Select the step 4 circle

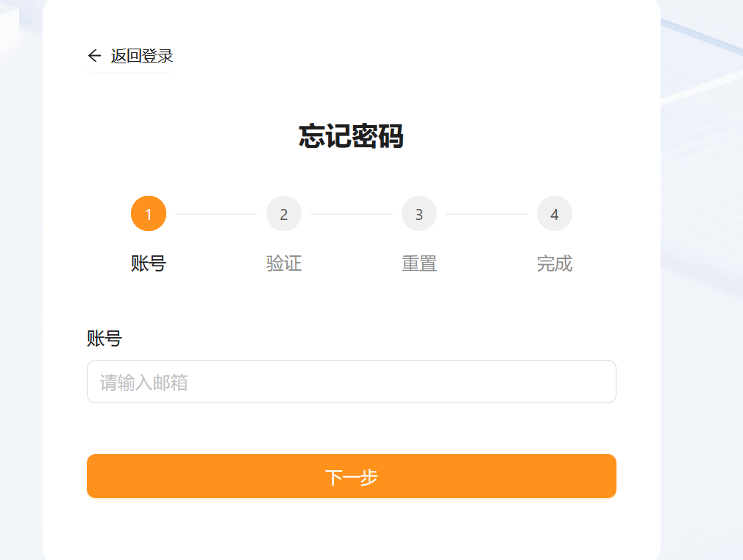coord(555,214)
